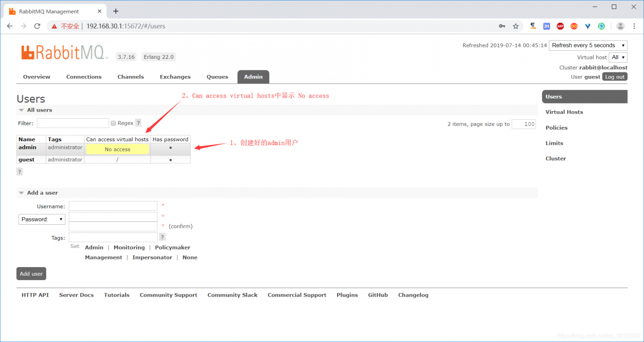Open a new browser tab
644x342 pixels.
(x=116, y=11)
